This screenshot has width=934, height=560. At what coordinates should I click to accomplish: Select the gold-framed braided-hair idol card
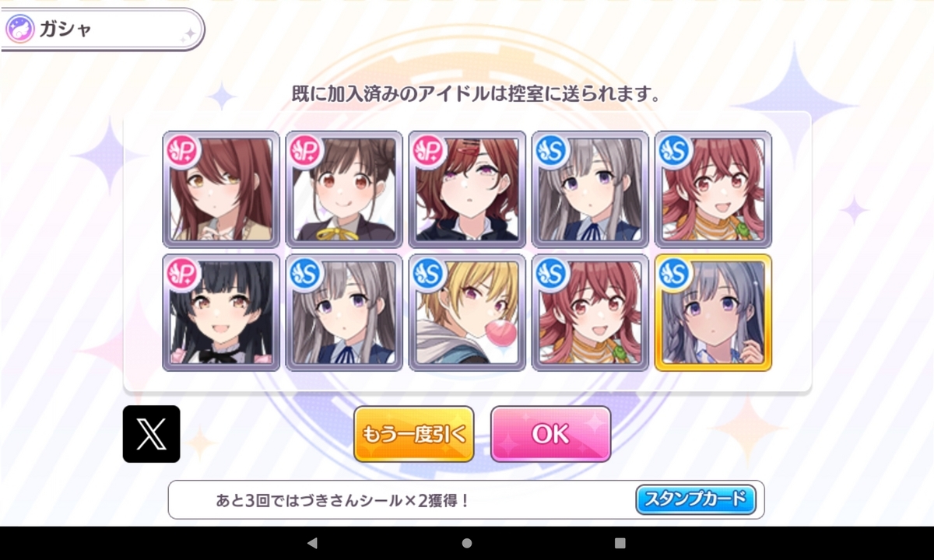[713, 313]
